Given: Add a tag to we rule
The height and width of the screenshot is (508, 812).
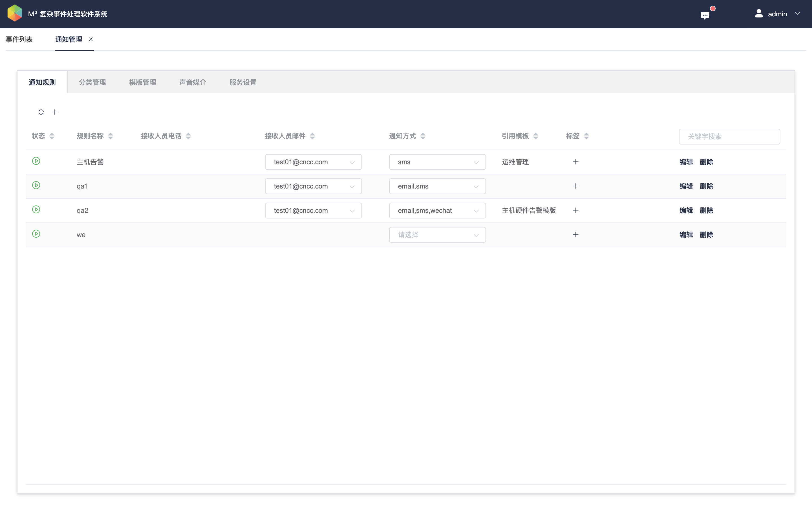Looking at the screenshot, I should point(575,235).
